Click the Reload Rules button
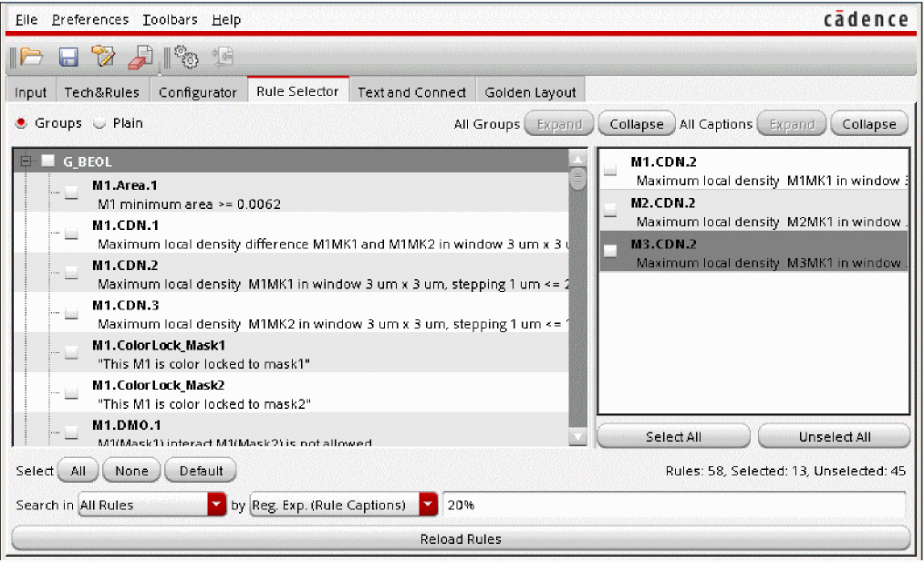The width and height of the screenshot is (924, 563). pos(461,539)
